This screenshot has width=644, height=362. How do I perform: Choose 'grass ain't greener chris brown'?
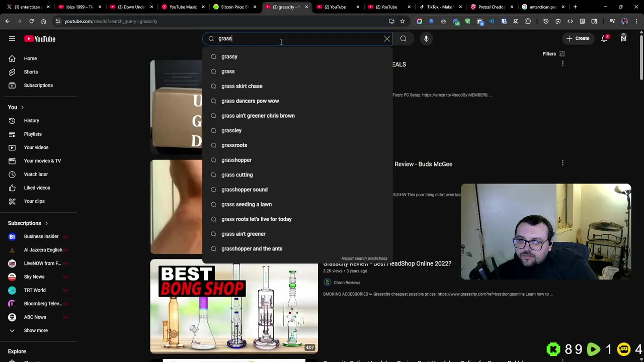click(x=297, y=116)
